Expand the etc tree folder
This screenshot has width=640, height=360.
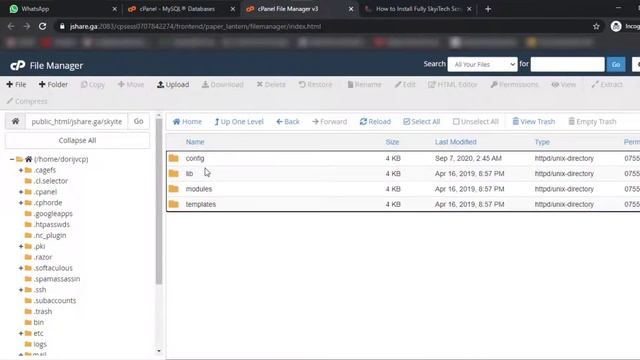[x=21, y=333]
